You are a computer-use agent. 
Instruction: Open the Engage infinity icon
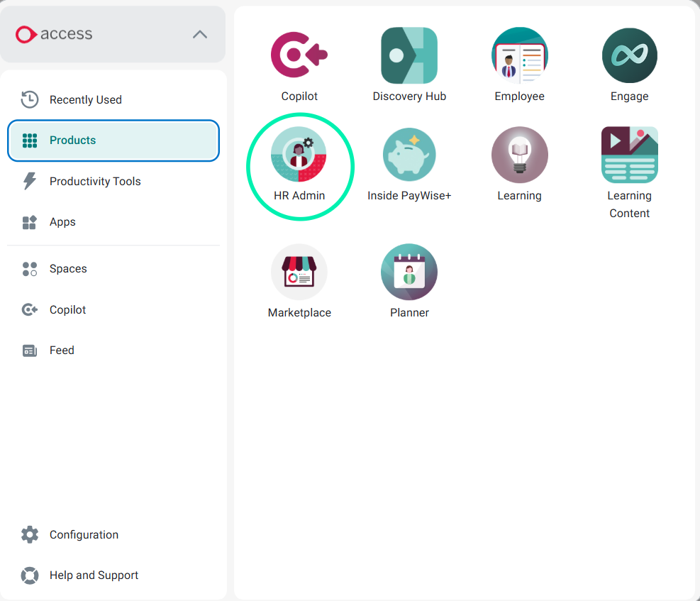pos(630,55)
